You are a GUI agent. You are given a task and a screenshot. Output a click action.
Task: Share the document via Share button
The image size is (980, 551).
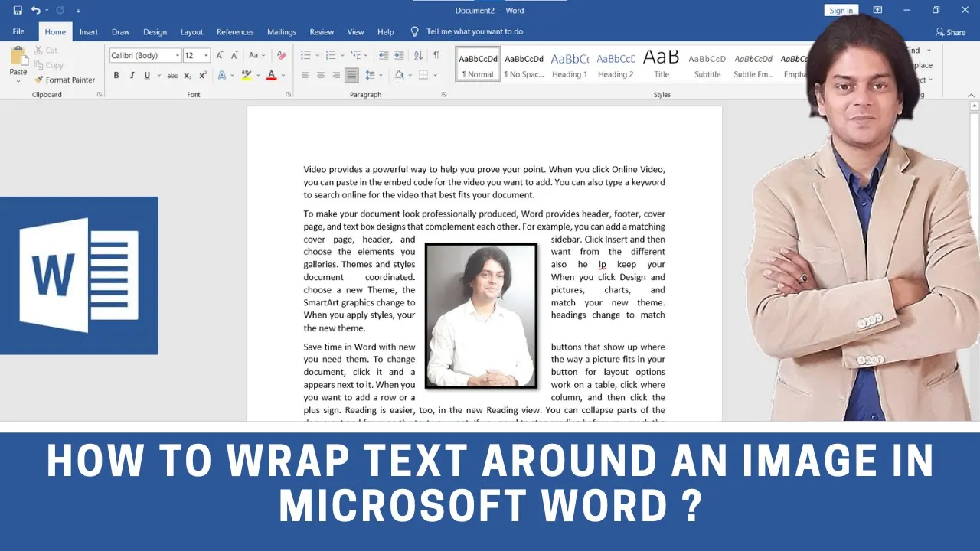tap(950, 32)
